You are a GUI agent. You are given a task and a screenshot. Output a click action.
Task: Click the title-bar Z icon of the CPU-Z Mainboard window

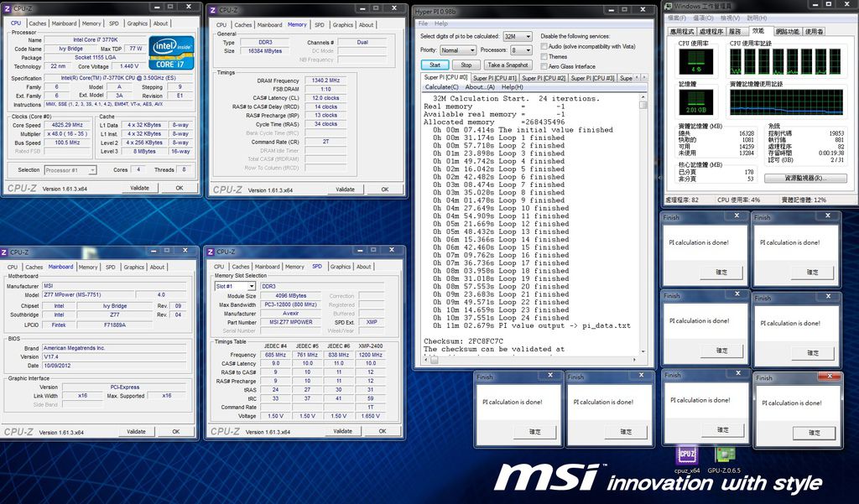[4, 252]
